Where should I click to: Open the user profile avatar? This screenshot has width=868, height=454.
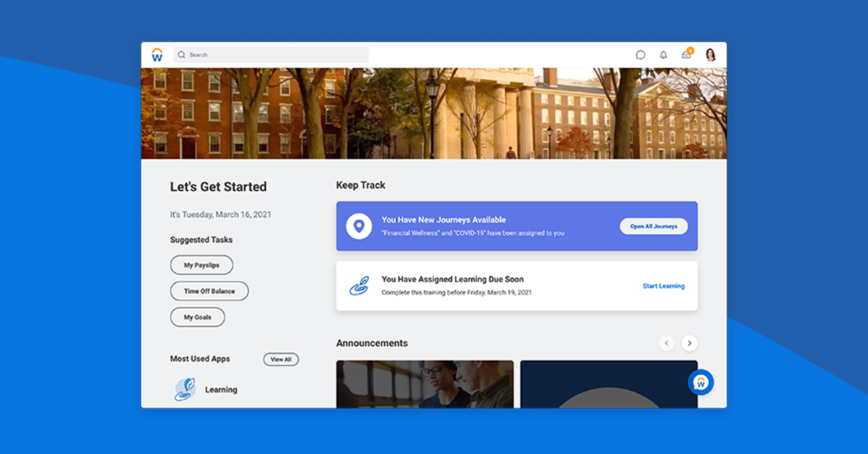(710, 55)
